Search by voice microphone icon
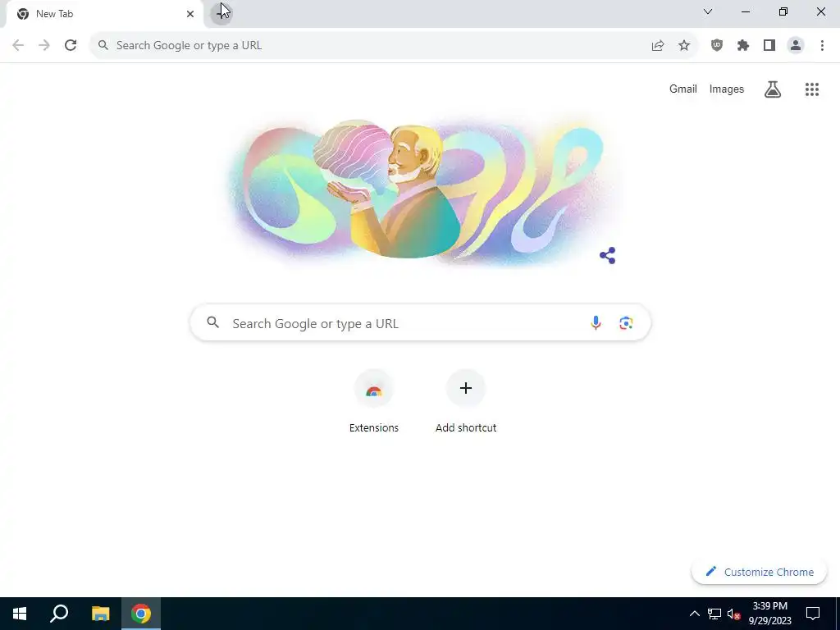 click(596, 322)
